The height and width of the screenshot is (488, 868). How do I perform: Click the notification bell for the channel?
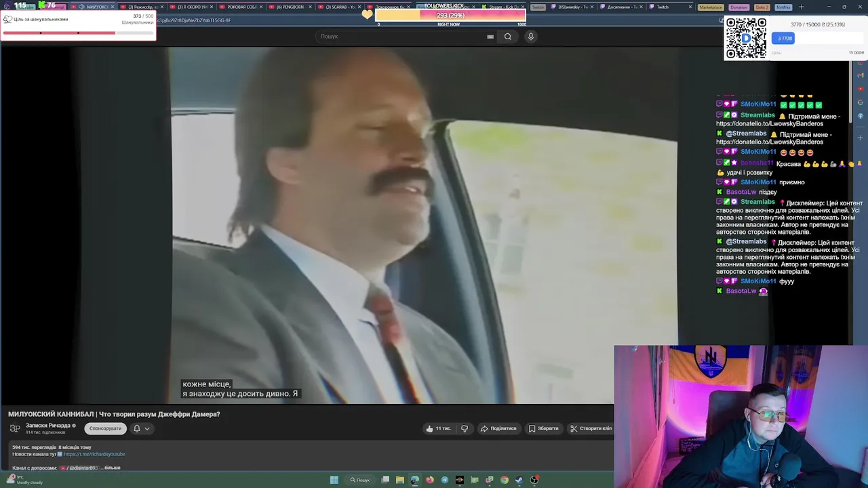pyautogui.click(x=136, y=428)
